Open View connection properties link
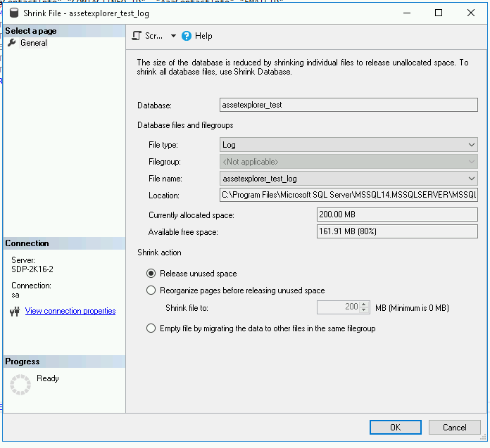The height and width of the screenshot is (448, 490). [x=70, y=311]
